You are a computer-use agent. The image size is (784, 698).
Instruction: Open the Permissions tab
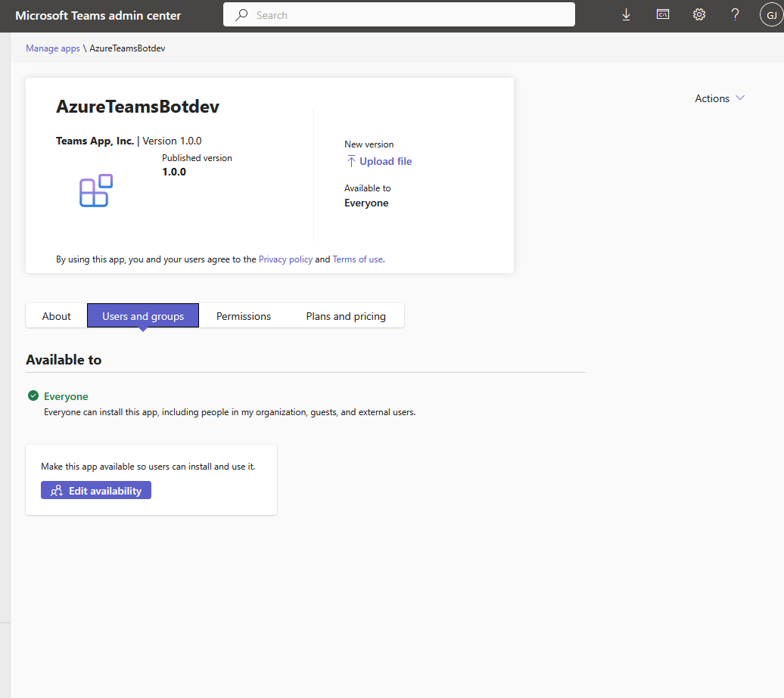click(x=244, y=316)
